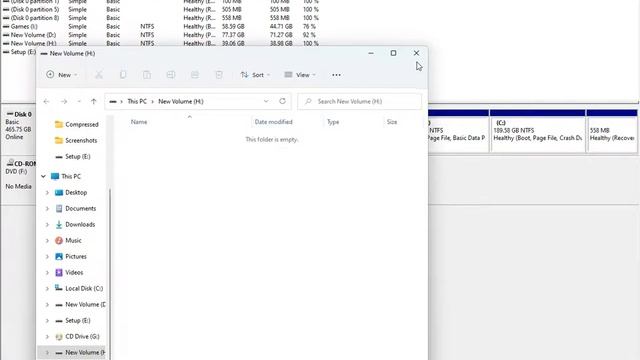
Task: Select Downloads in navigation pane
Action: [x=75, y=224]
